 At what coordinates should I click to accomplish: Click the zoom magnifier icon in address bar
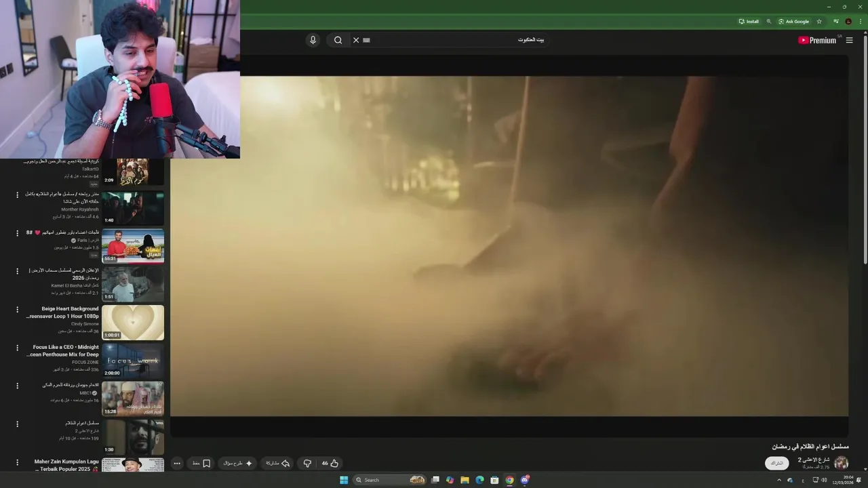768,21
